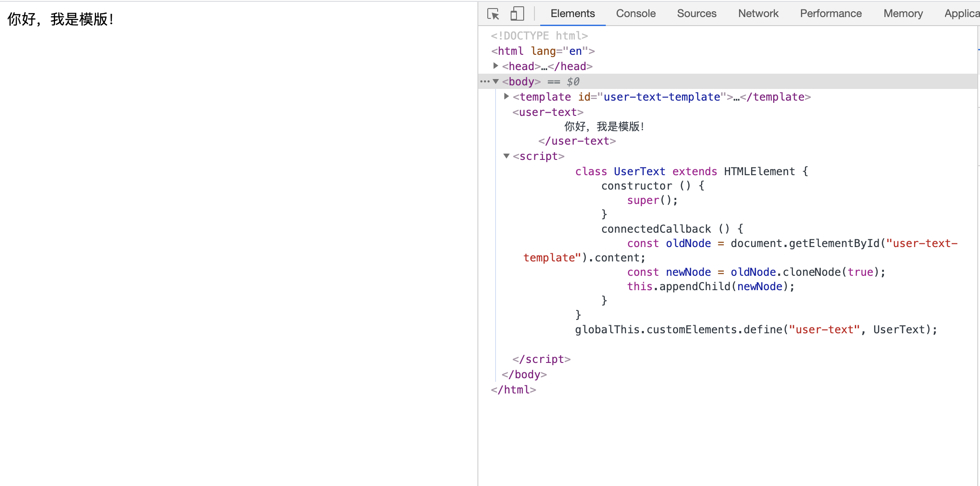Click the rendered page text 你好，我是模版!
The height and width of the screenshot is (486, 980).
tap(60, 19)
